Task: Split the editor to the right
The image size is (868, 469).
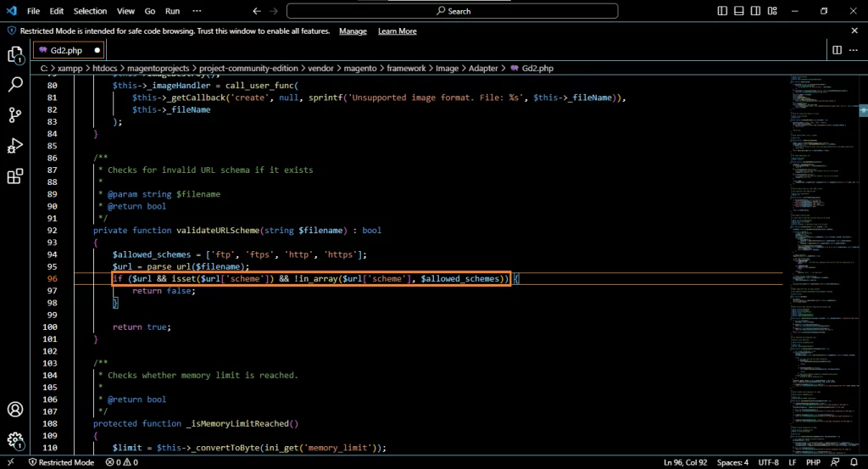Action: point(837,50)
